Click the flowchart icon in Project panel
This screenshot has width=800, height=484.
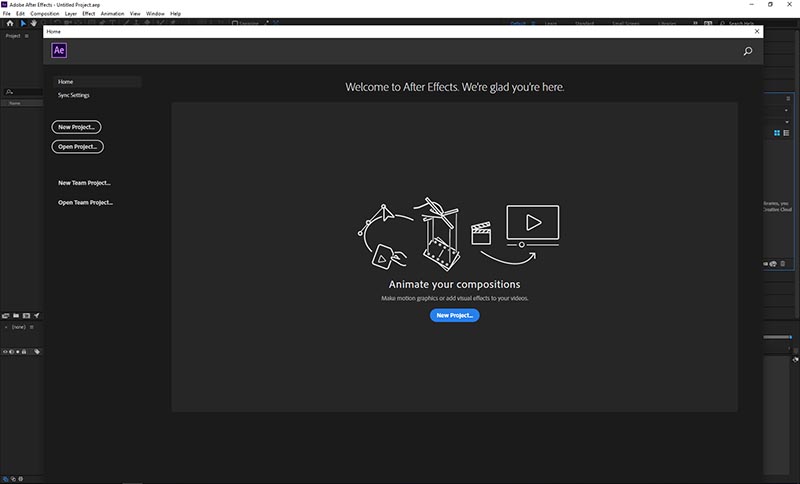coord(36,316)
